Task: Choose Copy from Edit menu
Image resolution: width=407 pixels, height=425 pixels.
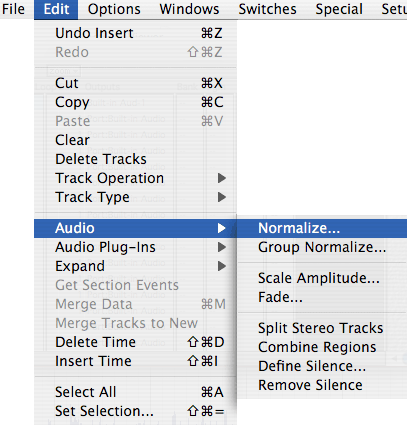Action: (135, 102)
